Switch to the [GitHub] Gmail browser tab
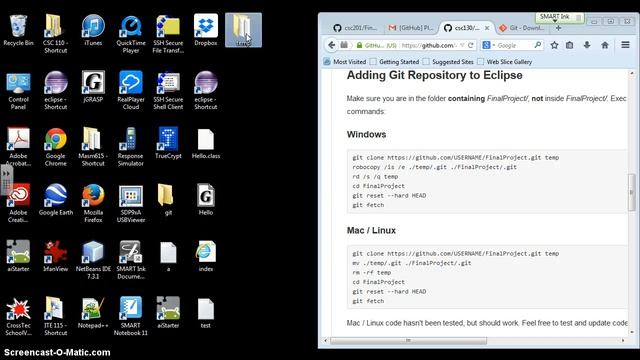Image resolution: width=640 pixels, height=360 pixels. pos(410,28)
